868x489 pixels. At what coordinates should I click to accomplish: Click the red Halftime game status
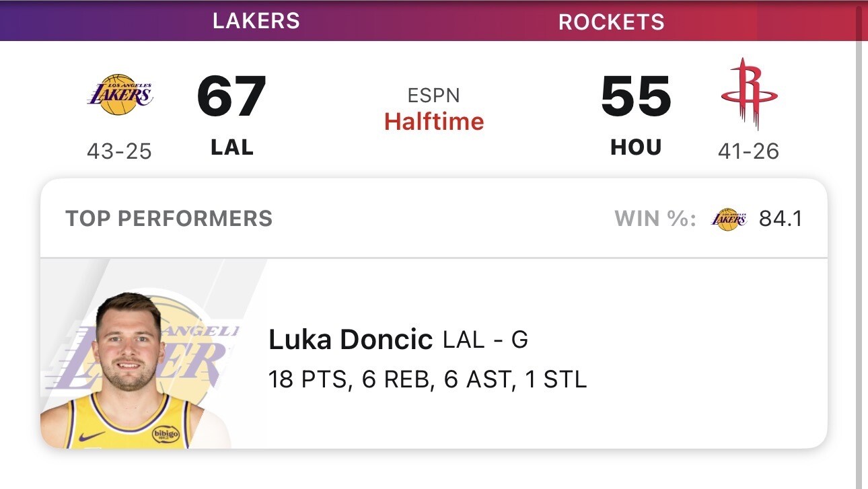click(434, 122)
